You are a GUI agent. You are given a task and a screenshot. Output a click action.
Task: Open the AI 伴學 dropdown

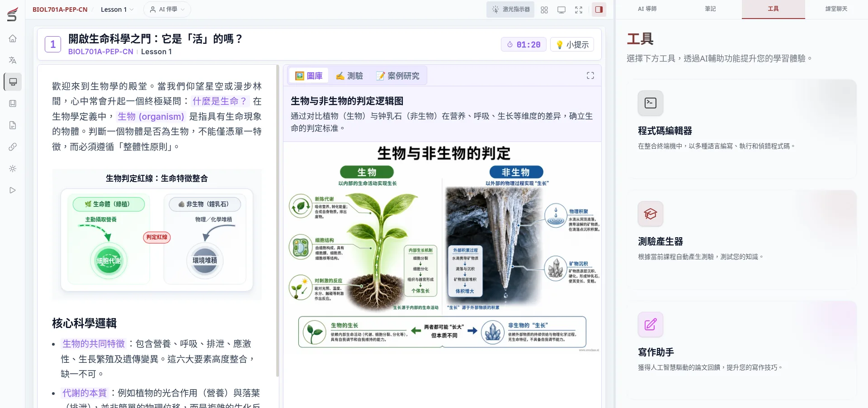(167, 9)
